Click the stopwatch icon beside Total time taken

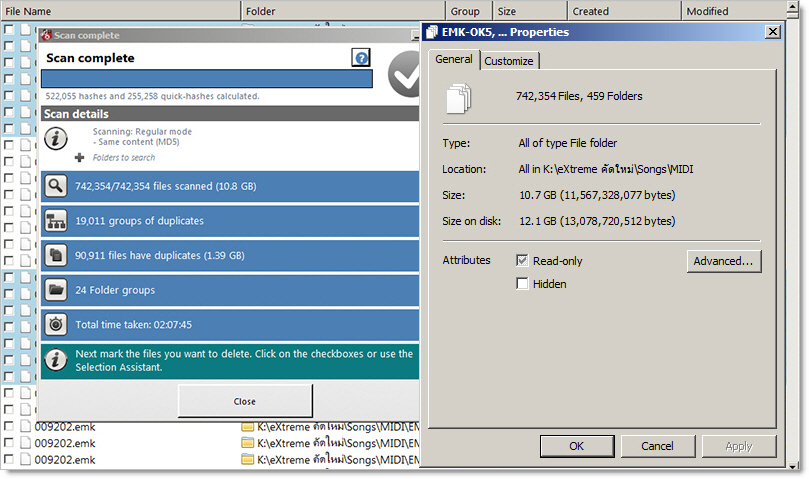pyautogui.click(x=55, y=324)
